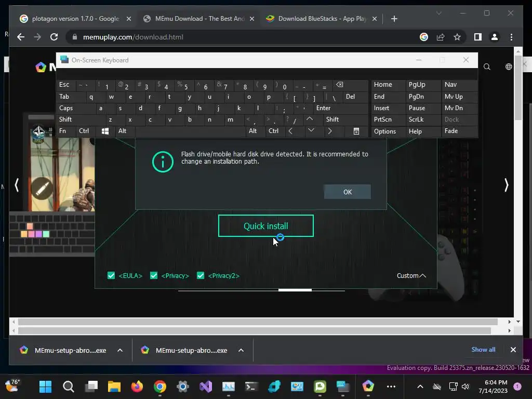This screenshot has width=532, height=399.
Task: Open second MEmu-setup download options chevron
Action: pyautogui.click(x=241, y=350)
